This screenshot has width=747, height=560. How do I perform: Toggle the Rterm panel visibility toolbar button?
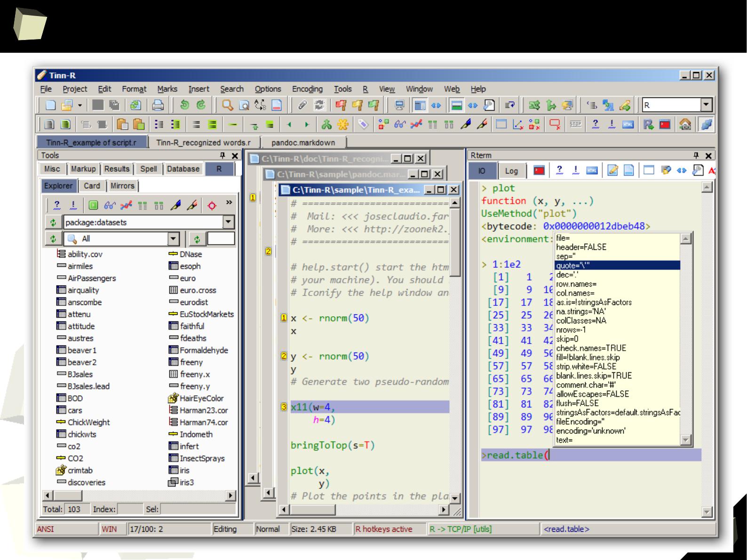(x=456, y=105)
